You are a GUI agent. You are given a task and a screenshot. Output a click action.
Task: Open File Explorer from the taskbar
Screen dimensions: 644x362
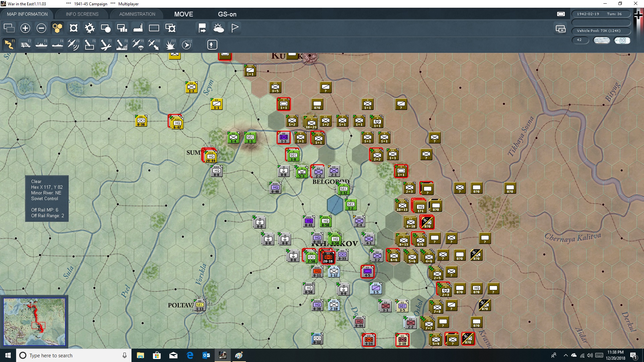141,355
